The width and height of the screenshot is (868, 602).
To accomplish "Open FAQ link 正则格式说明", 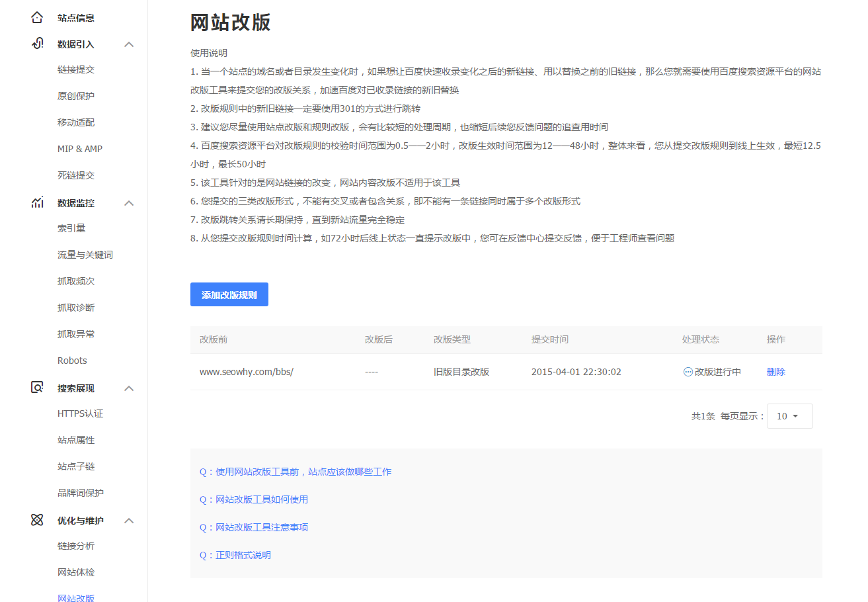I will (x=236, y=555).
